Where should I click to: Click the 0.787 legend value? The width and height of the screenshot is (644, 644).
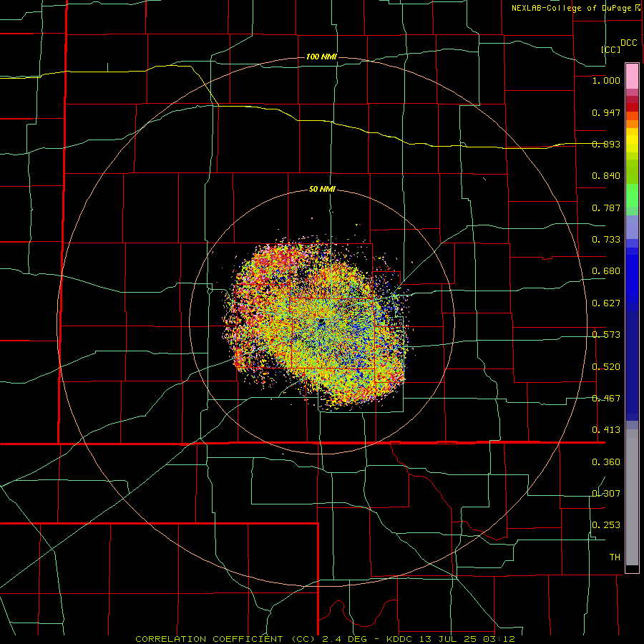[x=606, y=208]
